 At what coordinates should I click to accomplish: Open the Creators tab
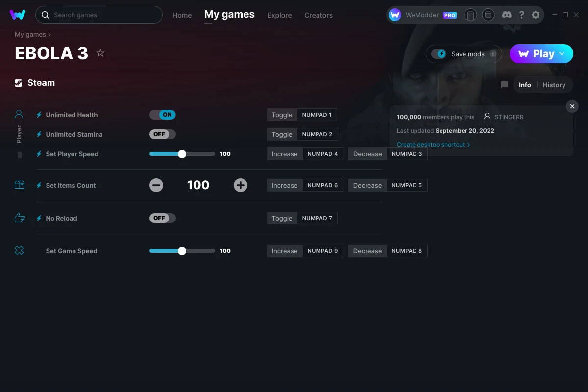point(318,15)
